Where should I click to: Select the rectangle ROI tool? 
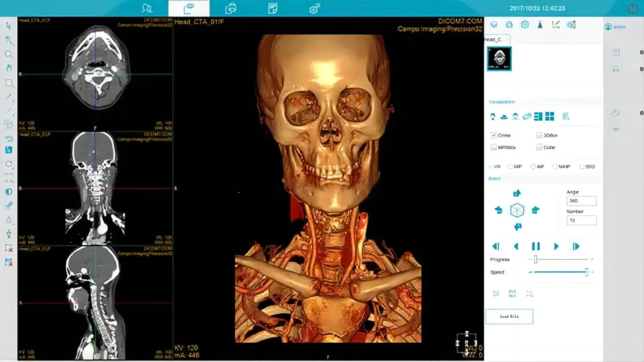pyautogui.click(x=8, y=83)
